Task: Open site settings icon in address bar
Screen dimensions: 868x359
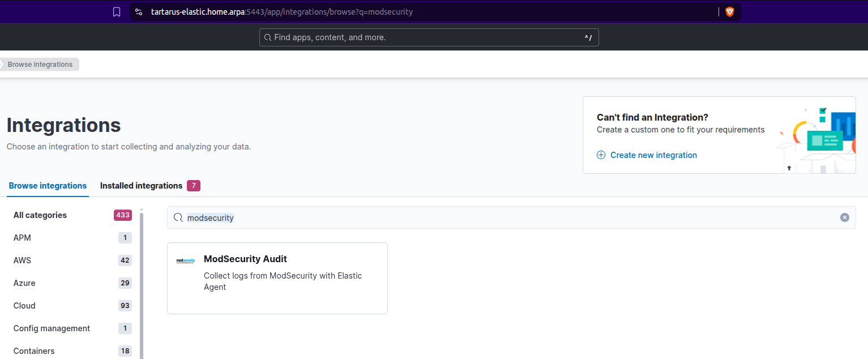Action: tap(139, 12)
